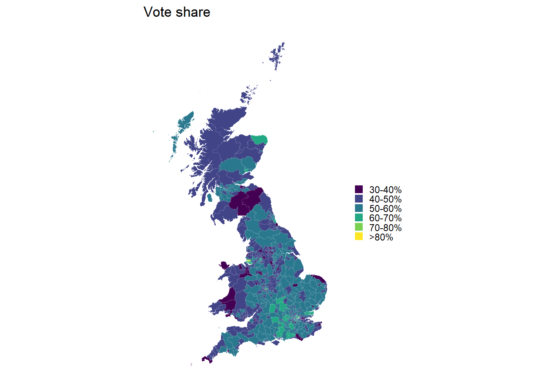
Task: Click the "30-40%" legend label
Action: (x=385, y=190)
